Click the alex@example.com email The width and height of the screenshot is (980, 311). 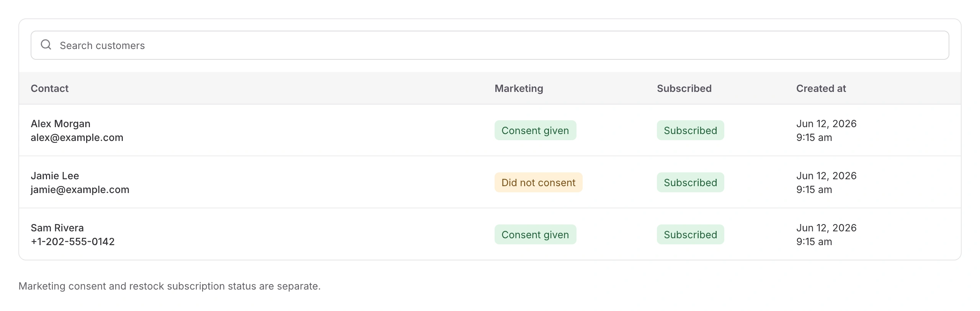pyautogui.click(x=77, y=137)
